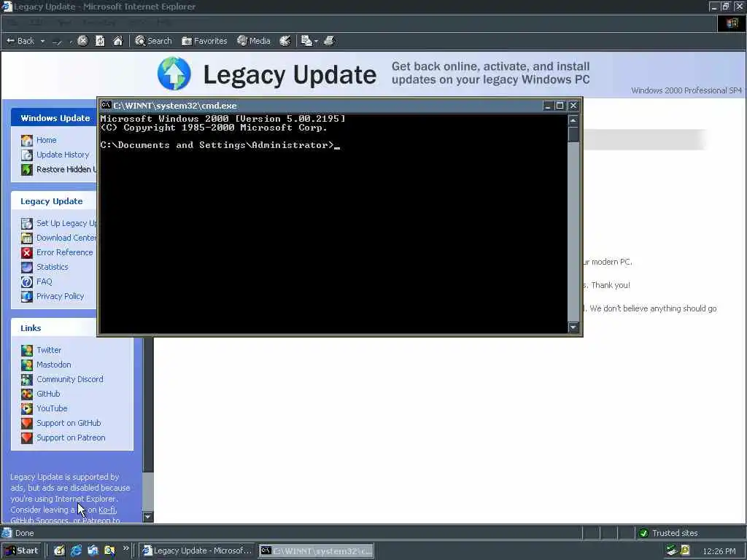
Task: Click the Set Up Legacy Update icon
Action: pos(27,223)
